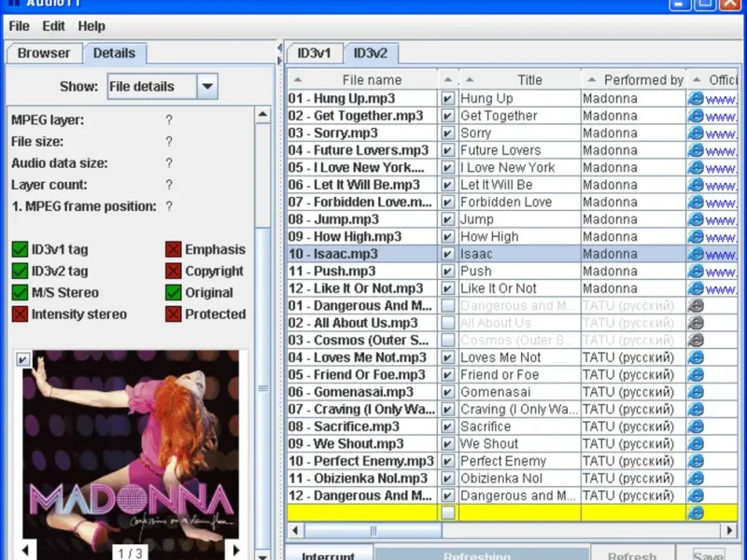Sort by the Offici… column header
Screen dimensions: 747x560
coord(712,79)
